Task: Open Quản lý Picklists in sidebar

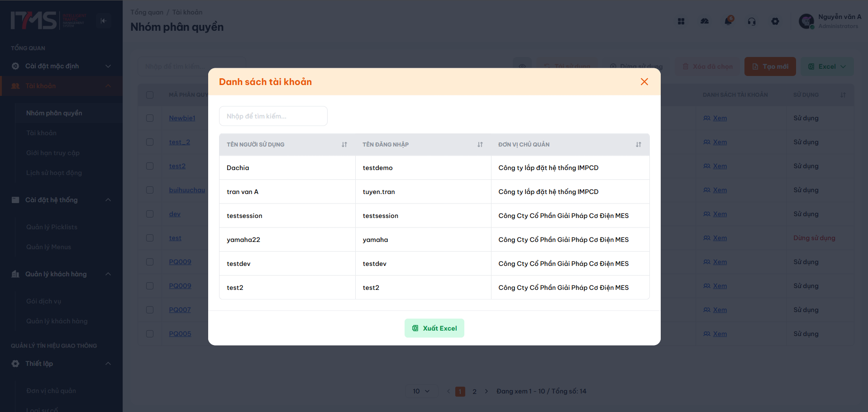Action: [x=52, y=227]
